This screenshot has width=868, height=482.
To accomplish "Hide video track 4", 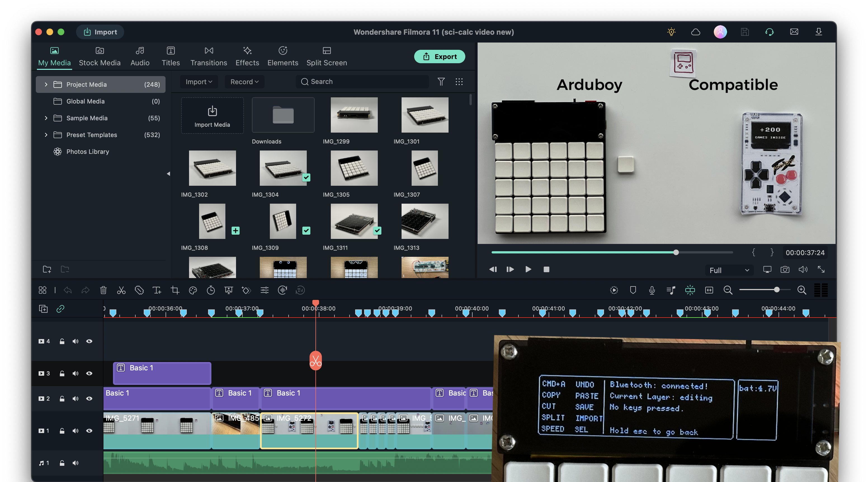I will click(89, 341).
